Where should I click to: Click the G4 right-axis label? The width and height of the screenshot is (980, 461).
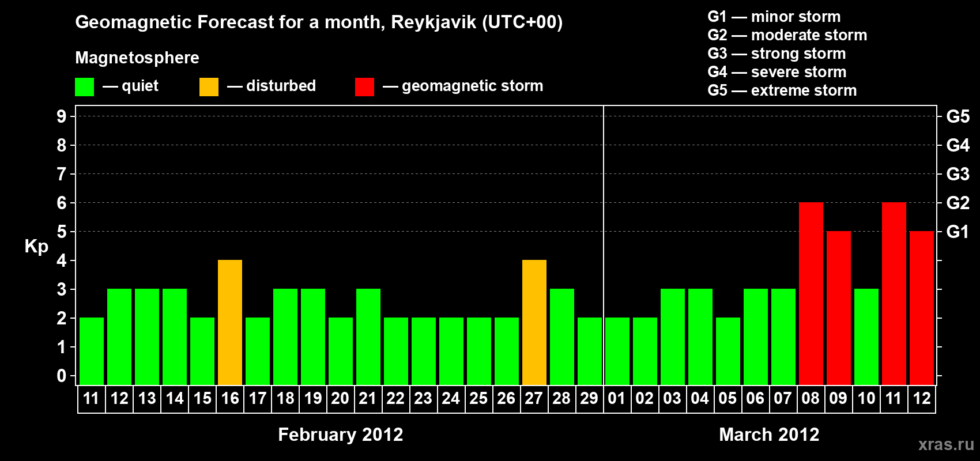click(958, 145)
